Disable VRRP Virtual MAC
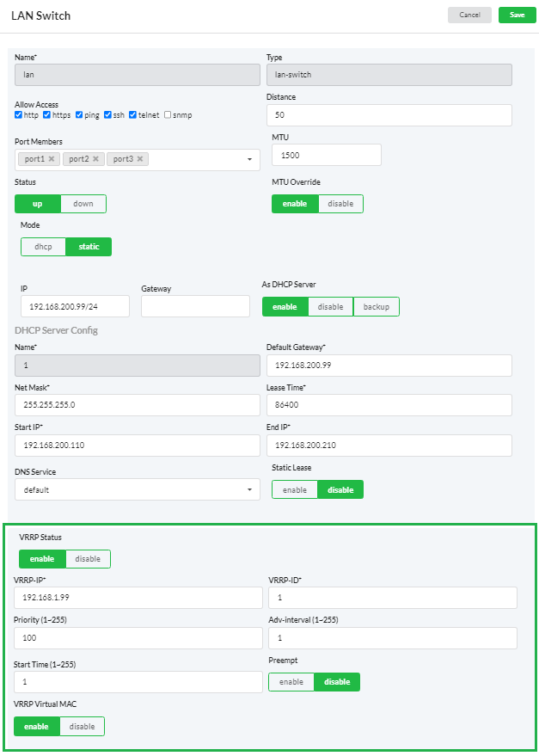 tap(82, 726)
